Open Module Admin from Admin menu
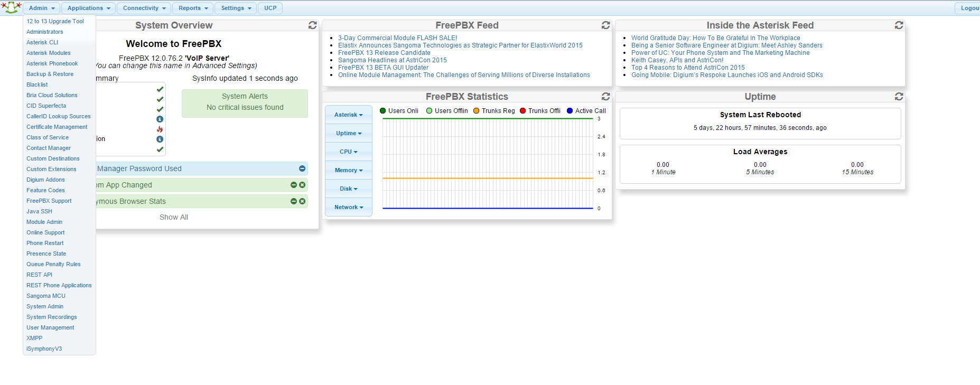Screen dimensions: 980x385 [x=44, y=222]
